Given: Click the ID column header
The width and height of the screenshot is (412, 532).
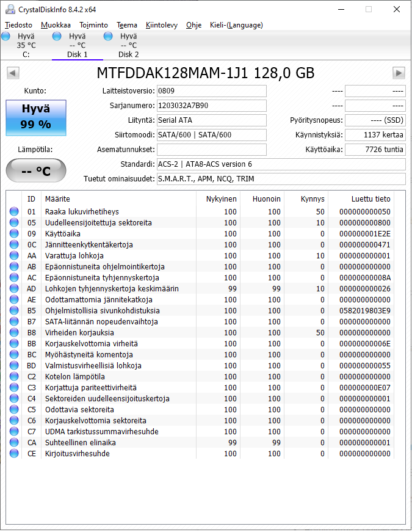Looking at the screenshot, I should tap(32, 199).
